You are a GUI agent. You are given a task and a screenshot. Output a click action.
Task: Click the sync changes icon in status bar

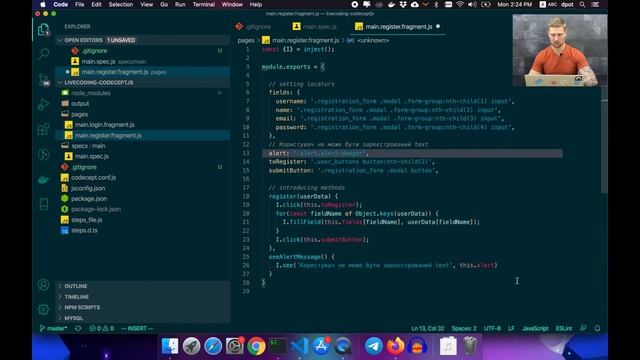tap(78, 328)
